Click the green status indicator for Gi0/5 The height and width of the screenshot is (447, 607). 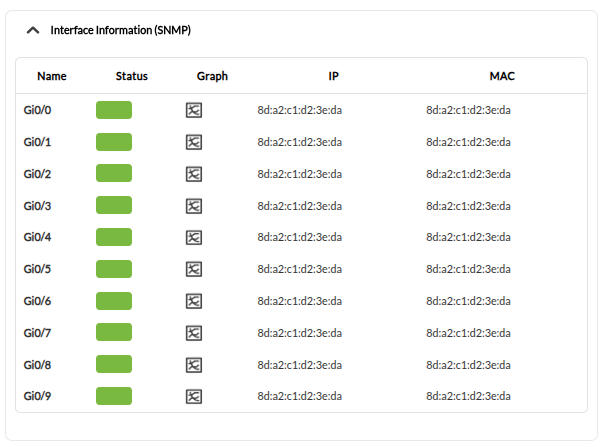tap(114, 269)
